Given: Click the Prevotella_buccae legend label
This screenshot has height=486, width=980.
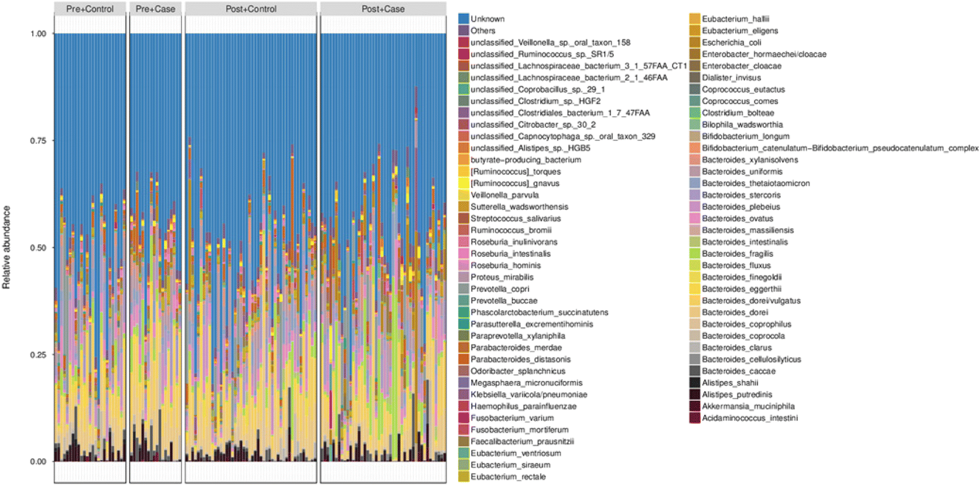Looking at the screenshot, I should coord(504,301).
